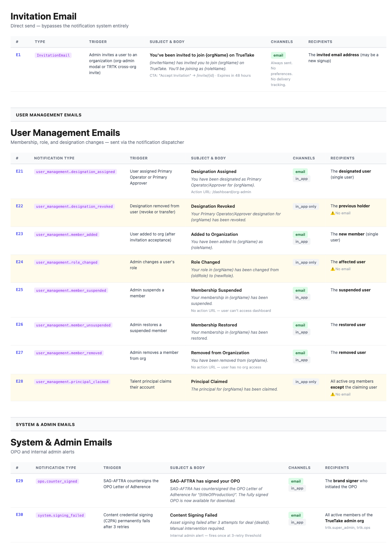This screenshot has height=553, width=392.
Task: Click the E29 row identifier
Action: tap(20, 481)
